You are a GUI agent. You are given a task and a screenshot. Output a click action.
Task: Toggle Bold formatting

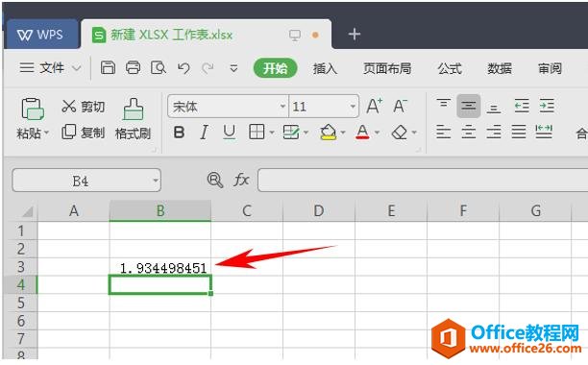click(180, 133)
